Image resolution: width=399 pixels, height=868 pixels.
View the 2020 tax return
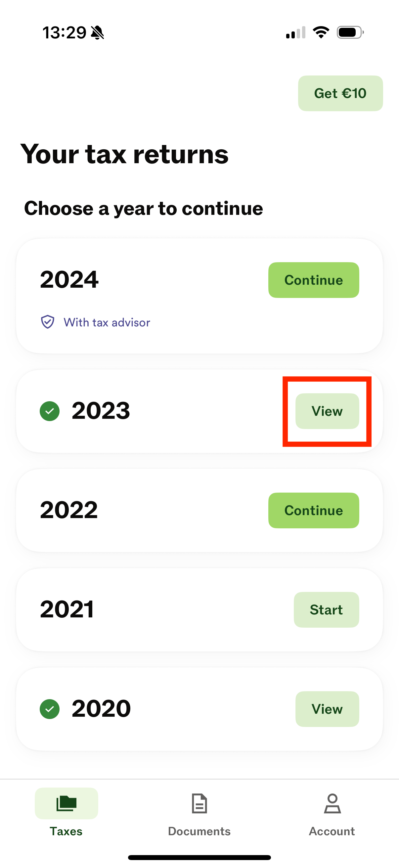[x=327, y=709]
